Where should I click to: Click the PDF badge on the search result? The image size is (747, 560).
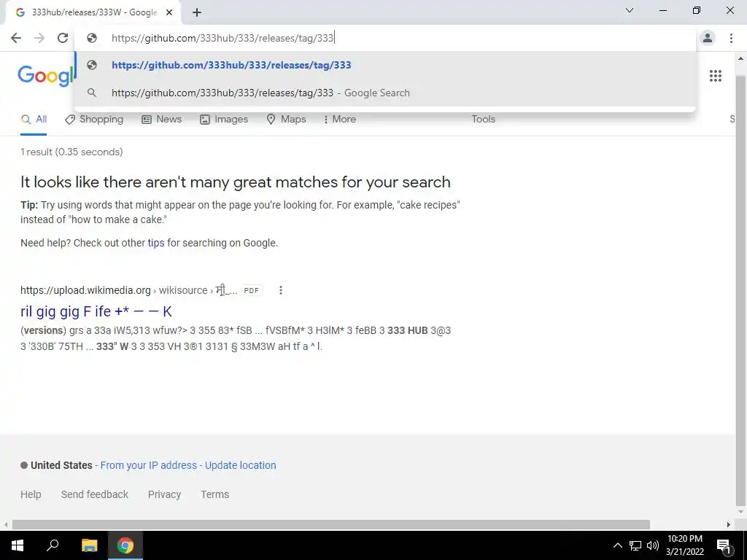(252, 290)
